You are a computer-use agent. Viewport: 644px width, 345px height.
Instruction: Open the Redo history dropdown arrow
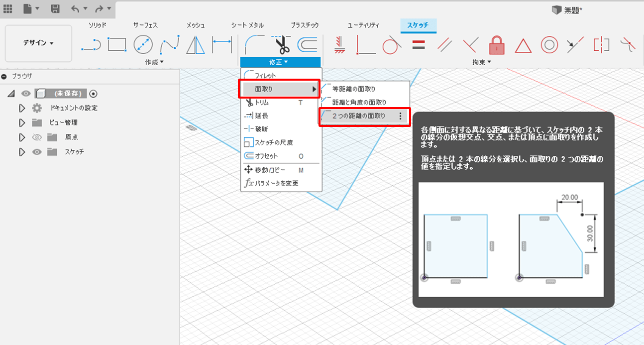[109, 8]
